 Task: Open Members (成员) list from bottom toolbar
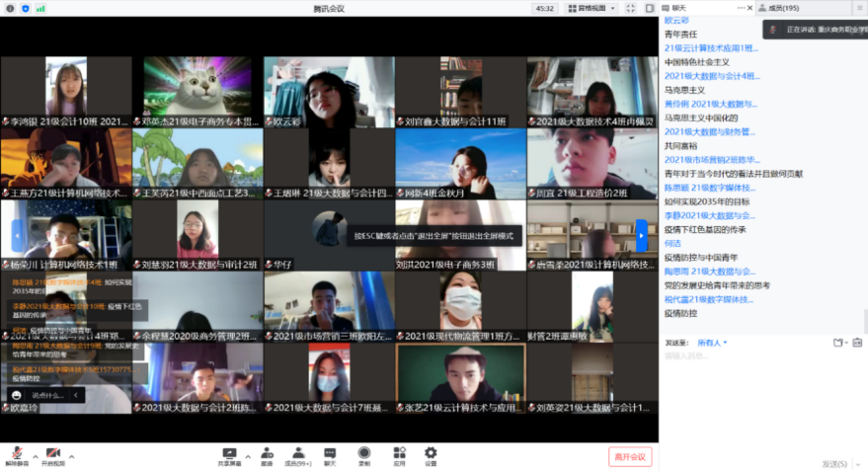[x=297, y=455]
